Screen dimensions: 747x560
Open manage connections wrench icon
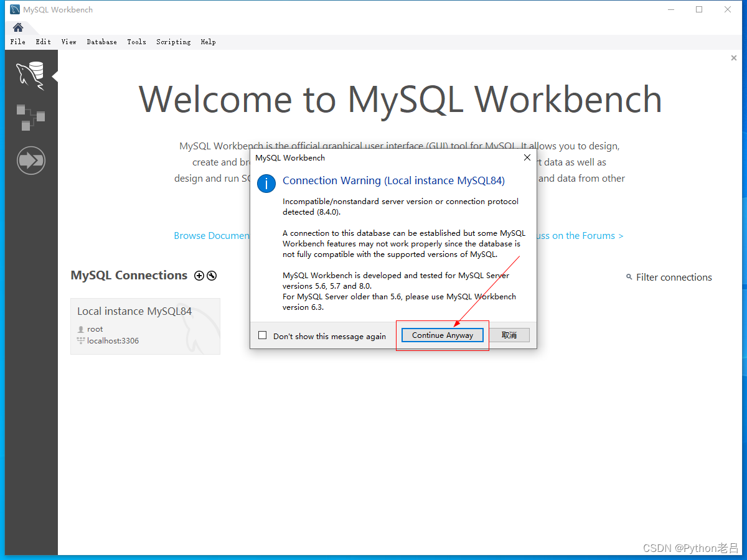(212, 276)
